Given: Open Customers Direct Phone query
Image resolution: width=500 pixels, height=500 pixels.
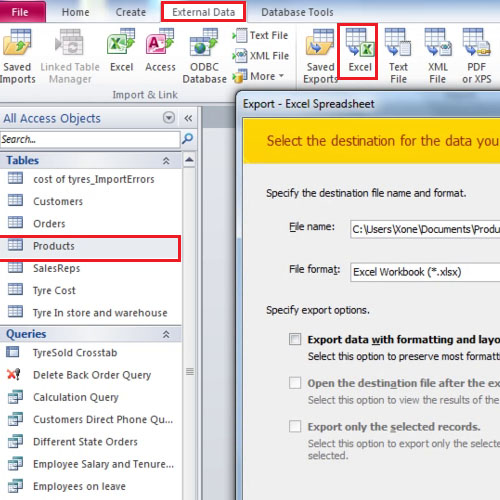Looking at the screenshot, I should pyautogui.click(x=91, y=419).
